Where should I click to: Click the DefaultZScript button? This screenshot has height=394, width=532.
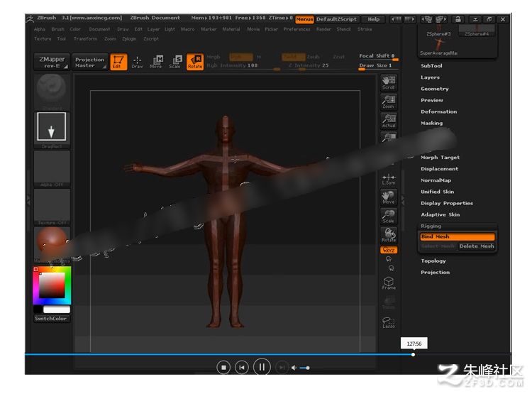pos(336,19)
